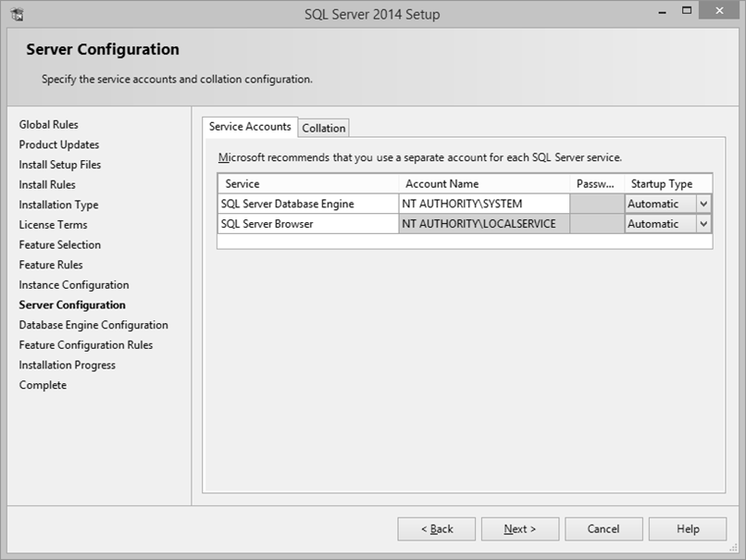The height and width of the screenshot is (560, 746).
Task: Edit Account Name for SQL Server Database Engine
Action: point(481,203)
